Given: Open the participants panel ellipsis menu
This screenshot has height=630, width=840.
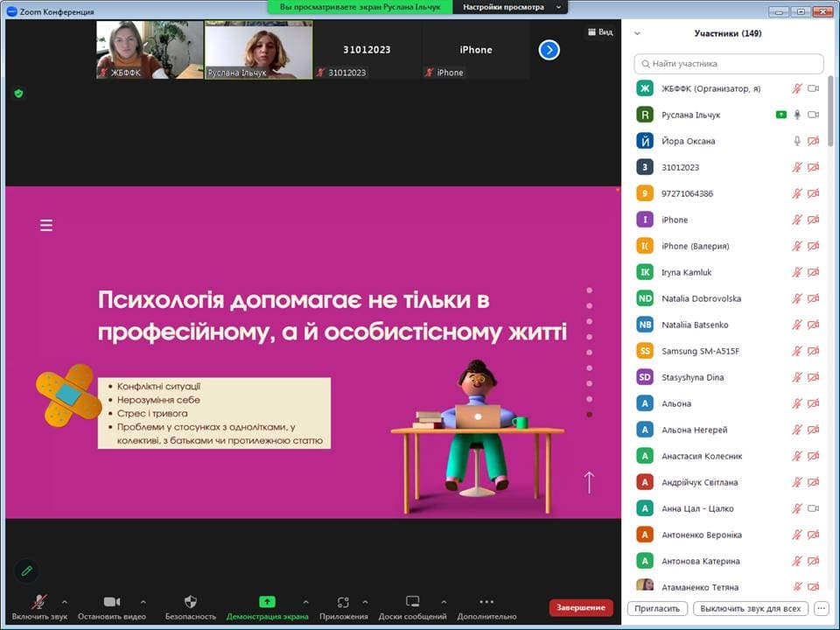Looking at the screenshot, I should [x=821, y=609].
